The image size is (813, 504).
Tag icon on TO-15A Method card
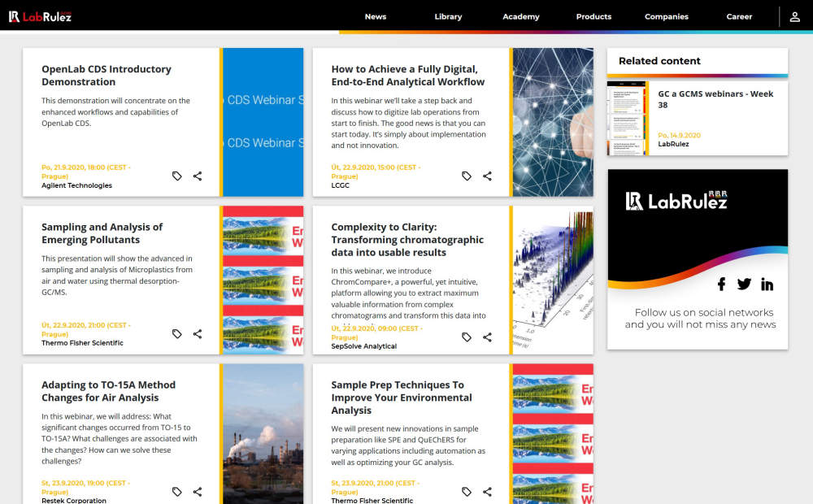(x=176, y=492)
